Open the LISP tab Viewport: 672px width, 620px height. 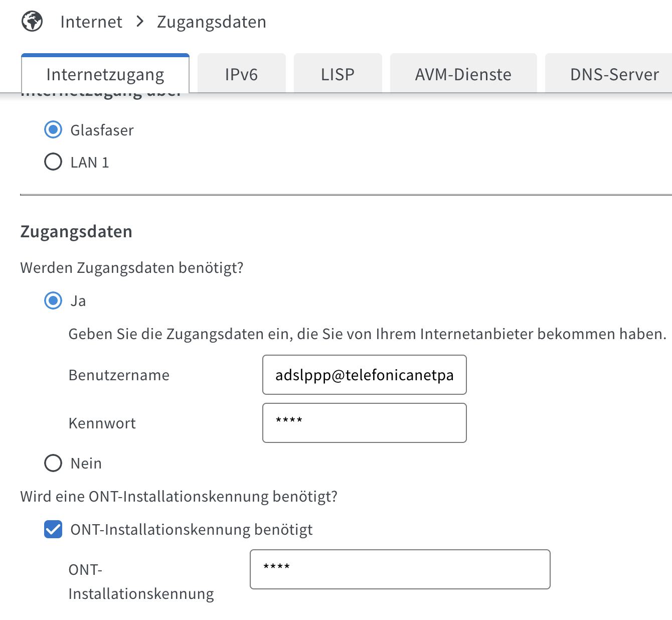[x=338, y=74]
